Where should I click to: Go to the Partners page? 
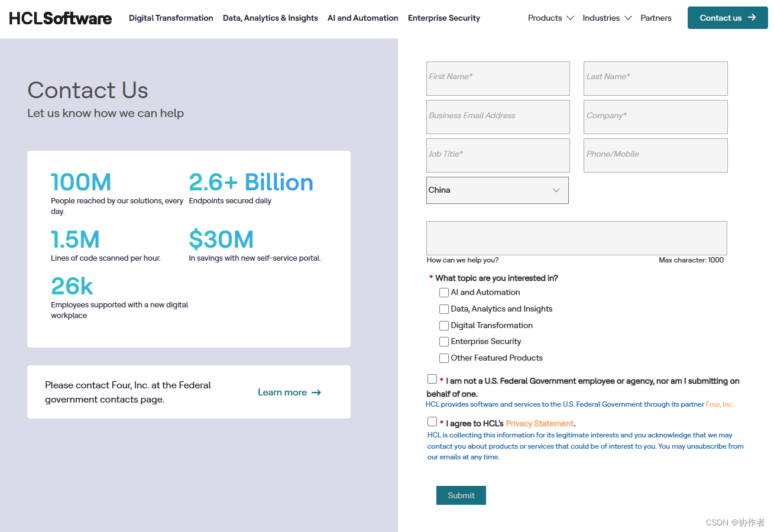point(656,18)
